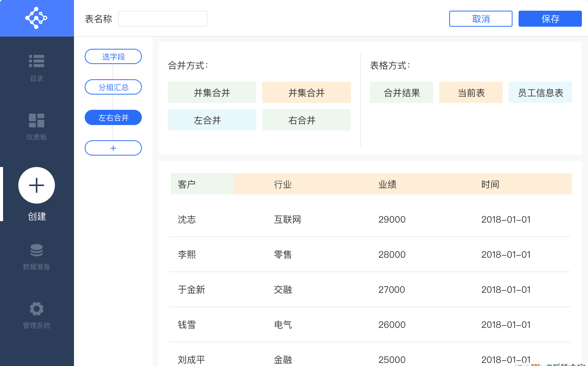Click the 保存 button

click(550, 19)
